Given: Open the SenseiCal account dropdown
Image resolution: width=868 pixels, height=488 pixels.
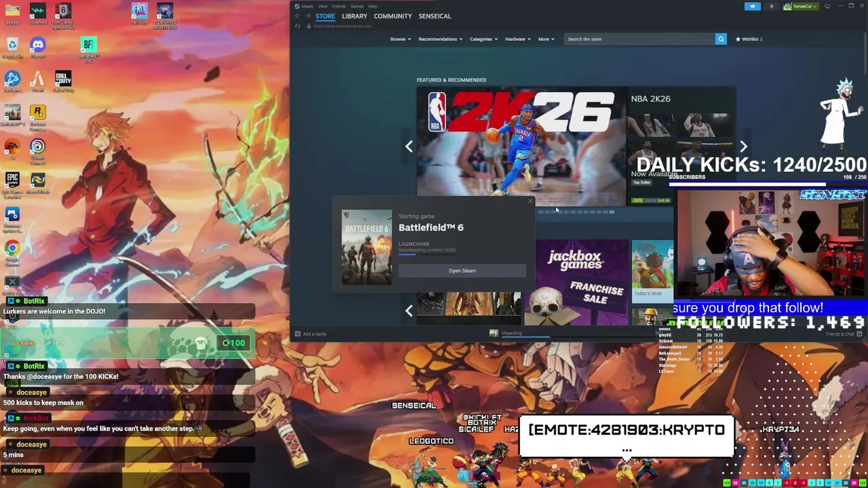Looking at the screenshot, I should pos(801,6).
